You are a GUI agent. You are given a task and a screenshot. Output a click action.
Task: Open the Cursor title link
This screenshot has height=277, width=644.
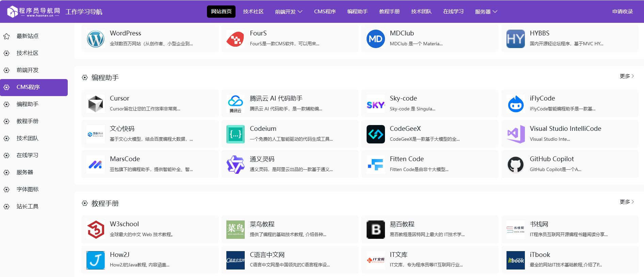119,98
